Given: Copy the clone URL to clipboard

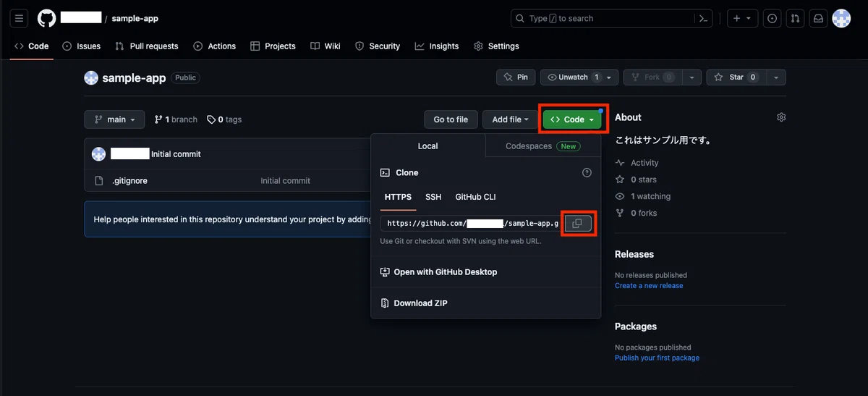Looking at the screenshot, I should pyautogui.click(x=577, y=224).
